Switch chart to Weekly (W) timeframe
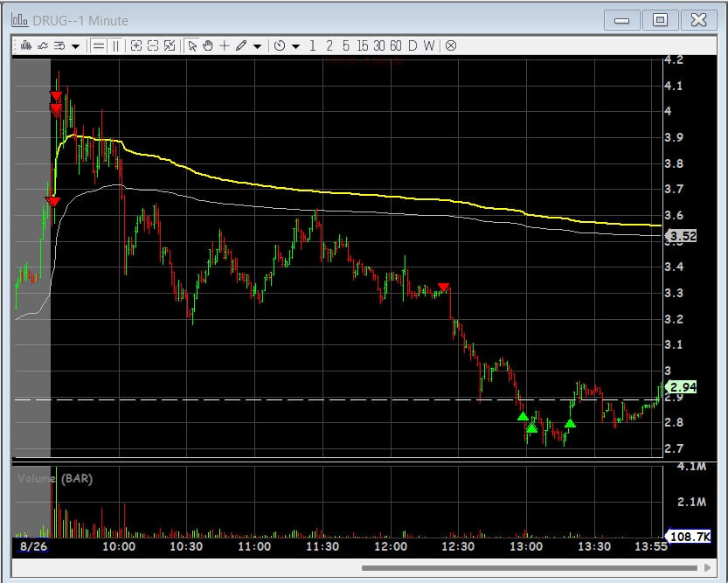 click(x=428, y=45)
